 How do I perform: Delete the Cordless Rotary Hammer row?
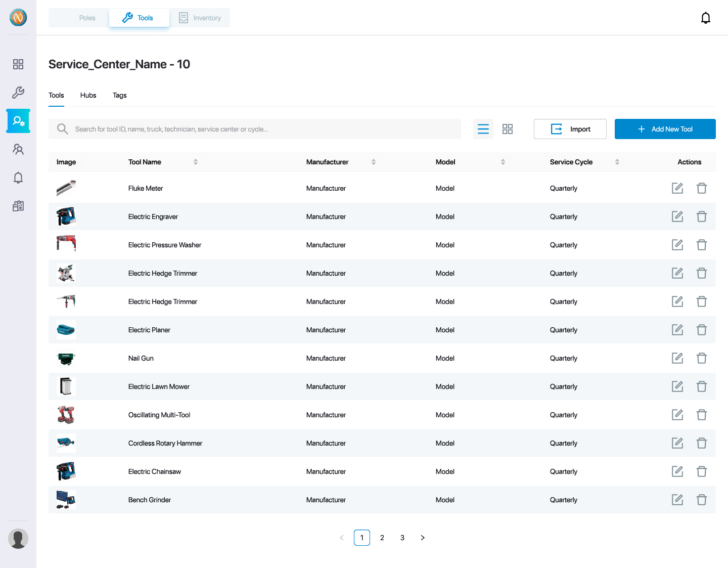[x=702, y=443]
